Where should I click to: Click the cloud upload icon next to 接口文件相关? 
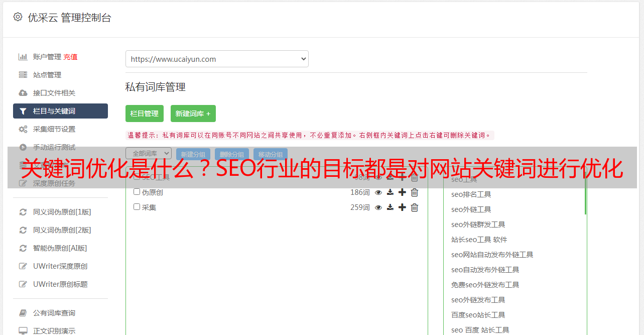[x=23, y=93]
